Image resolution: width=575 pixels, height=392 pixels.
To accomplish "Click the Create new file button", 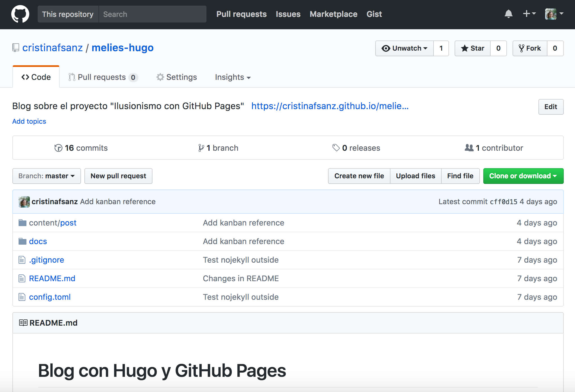I will pos(359,176).
